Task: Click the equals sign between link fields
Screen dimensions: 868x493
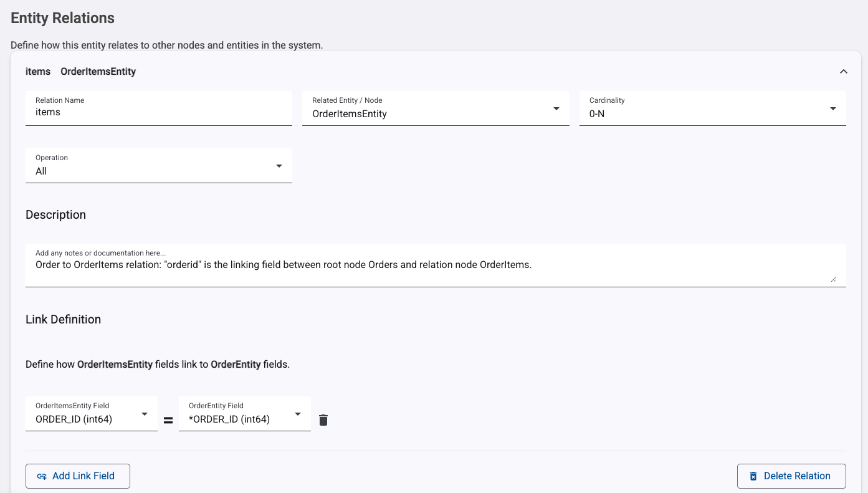Action: click(x=168, y=421)
